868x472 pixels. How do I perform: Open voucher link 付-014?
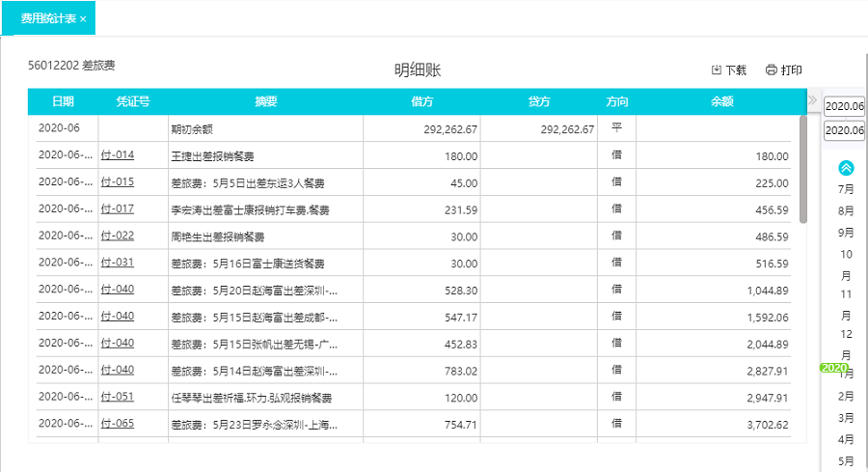click(119, 155)
